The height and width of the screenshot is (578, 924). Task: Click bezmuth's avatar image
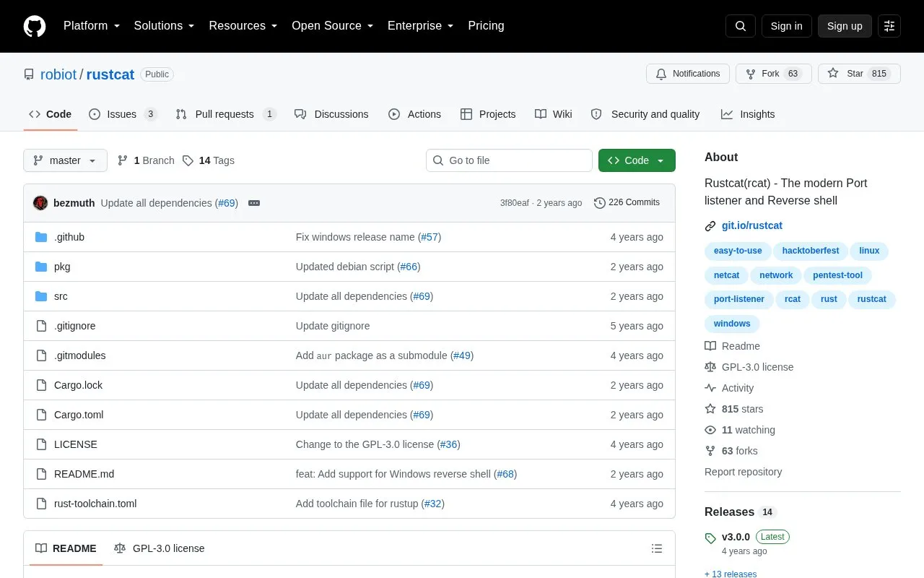coord(40,203)
